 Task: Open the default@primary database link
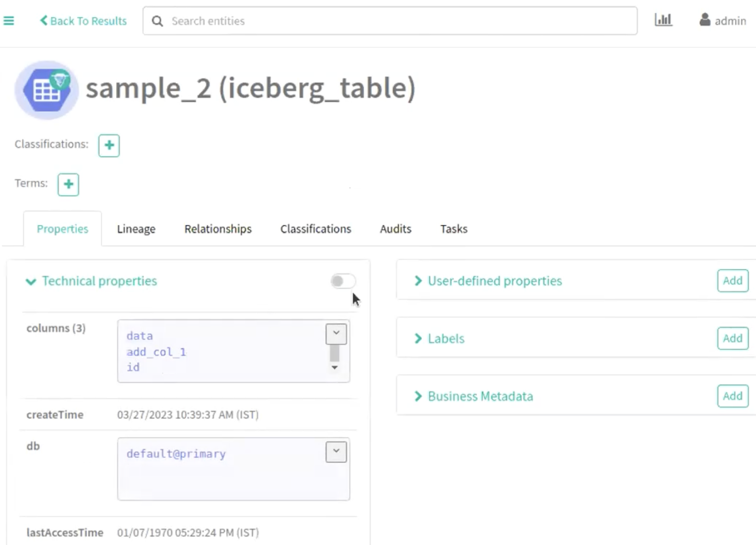point(176,454)
